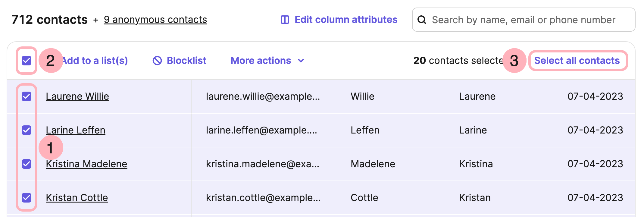
Task: Untick the Kristina Madelene checkbox
Action: click(27, 164)
